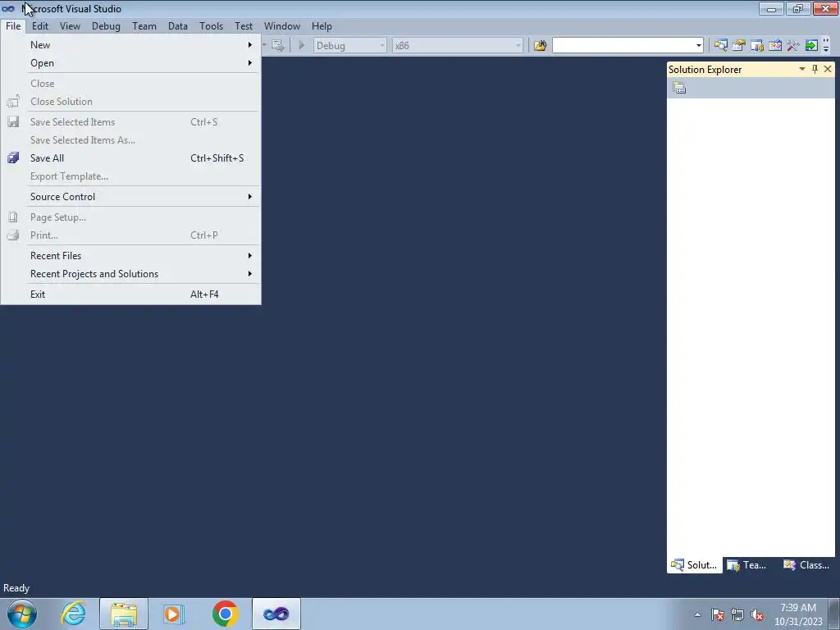840x630 pixels.
Task: Choose Exit from the File menu
Action: point(130,294)
